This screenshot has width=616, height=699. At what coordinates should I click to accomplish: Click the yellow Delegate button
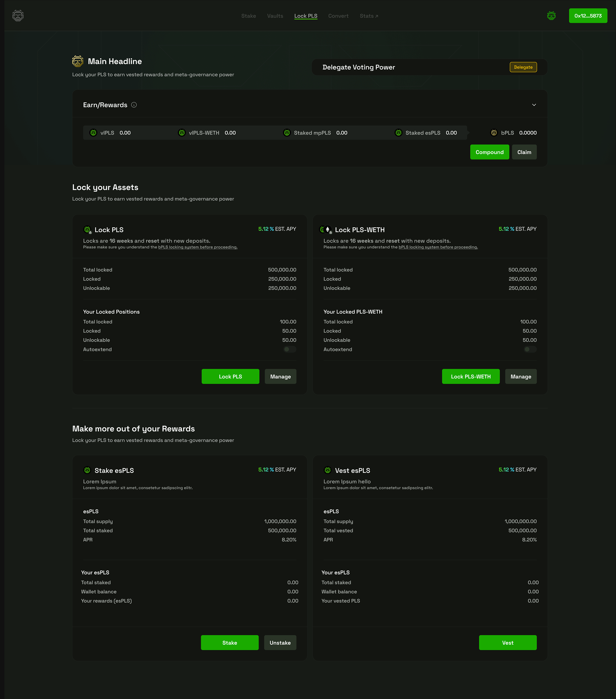click(x=523, y=67)
